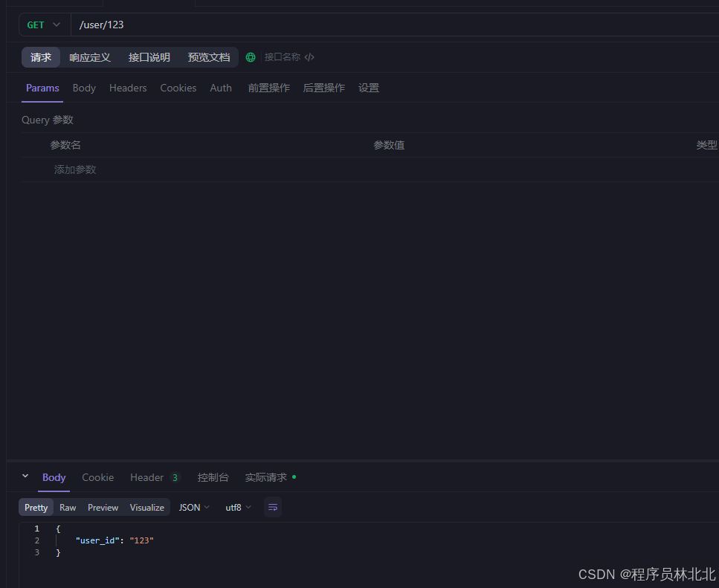719x588 pixels.
Task: Toggle the word wrap icon
Action: click(273, 507)
